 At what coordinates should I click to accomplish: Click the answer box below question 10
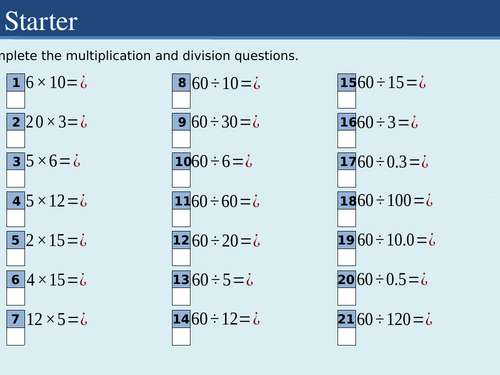[x=181, y=178]
